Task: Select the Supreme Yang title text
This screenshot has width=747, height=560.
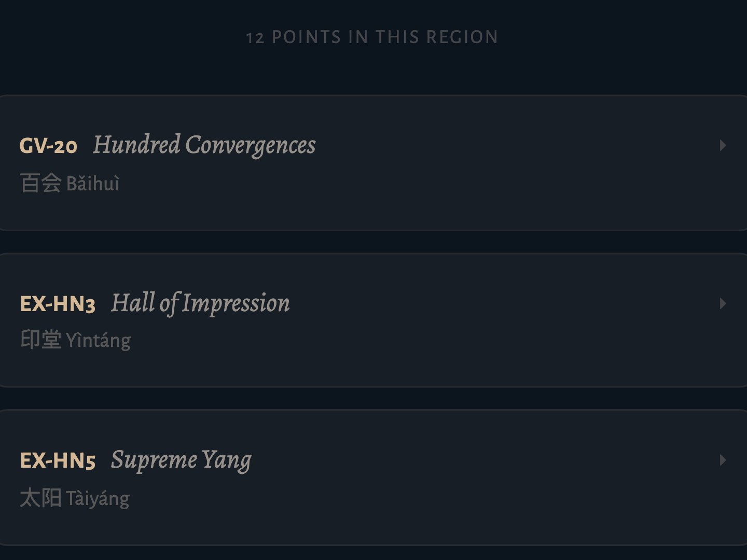Action: tap(181, 460)
